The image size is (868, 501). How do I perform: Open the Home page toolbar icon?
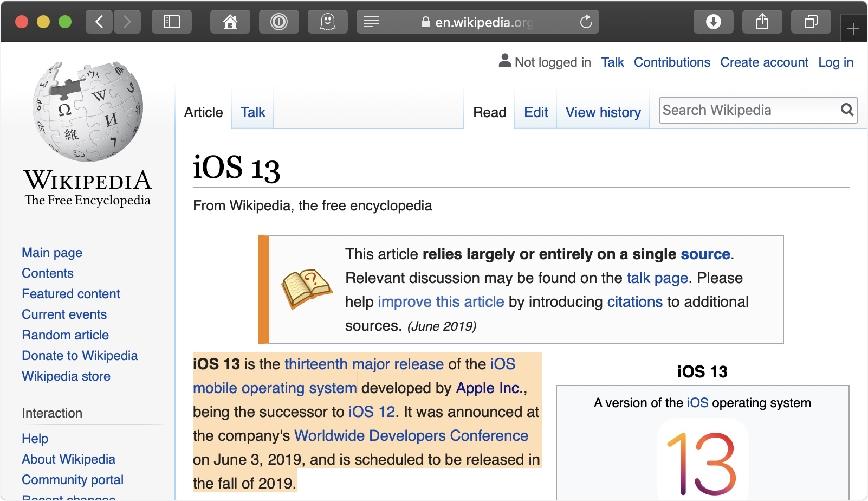click(230, 22)
